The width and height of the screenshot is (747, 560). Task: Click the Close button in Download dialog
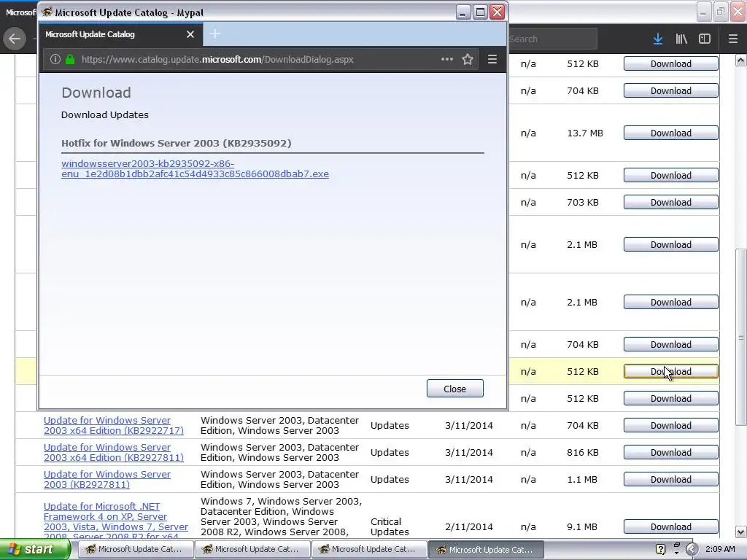(455, 389)
